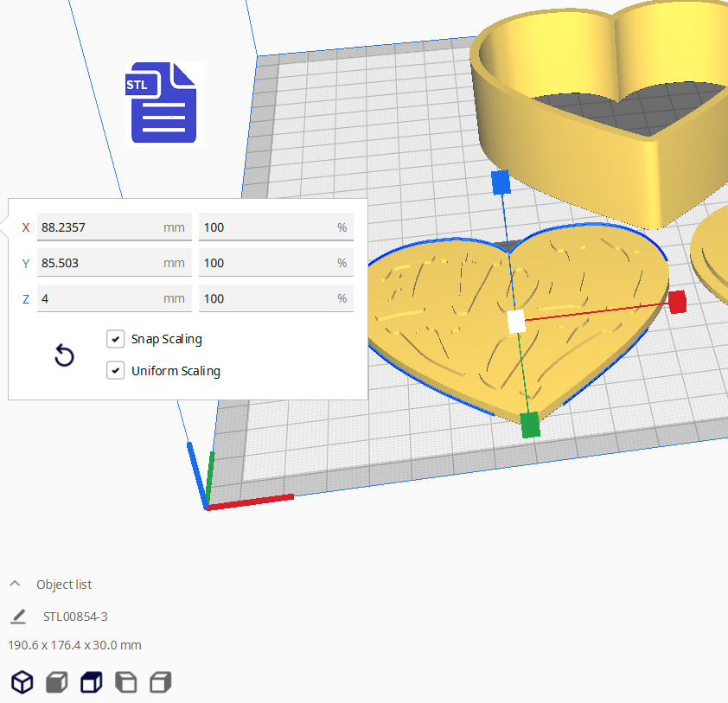The width and height of the screenshot is (728, 703).
Task: Select the front view cube icon
Action: pos(56,682)
